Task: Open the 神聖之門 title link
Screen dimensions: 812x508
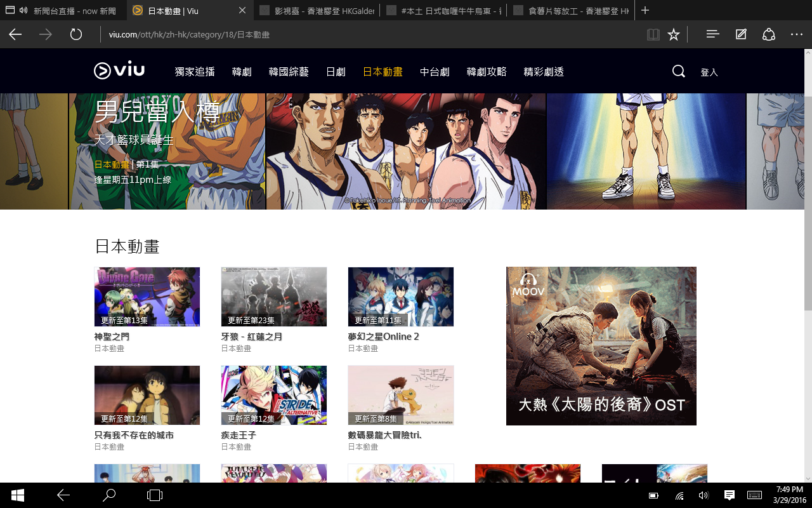Action: pos(112,337)
